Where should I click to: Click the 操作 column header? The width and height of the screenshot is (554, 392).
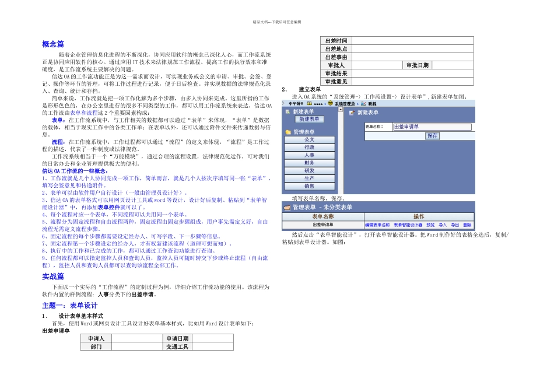[419, 216]
